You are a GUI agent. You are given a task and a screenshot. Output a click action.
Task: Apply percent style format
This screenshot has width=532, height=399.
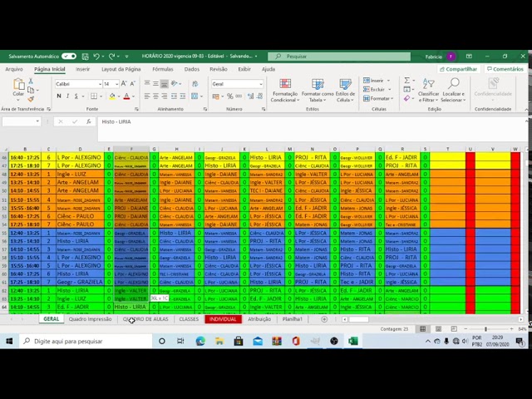[230, 96]
